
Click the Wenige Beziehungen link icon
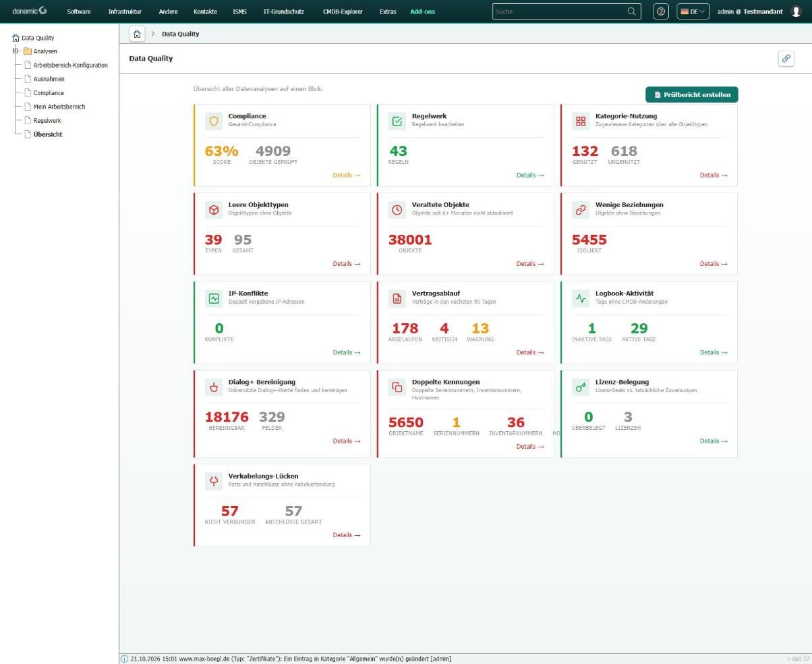[x=581, y=210]
